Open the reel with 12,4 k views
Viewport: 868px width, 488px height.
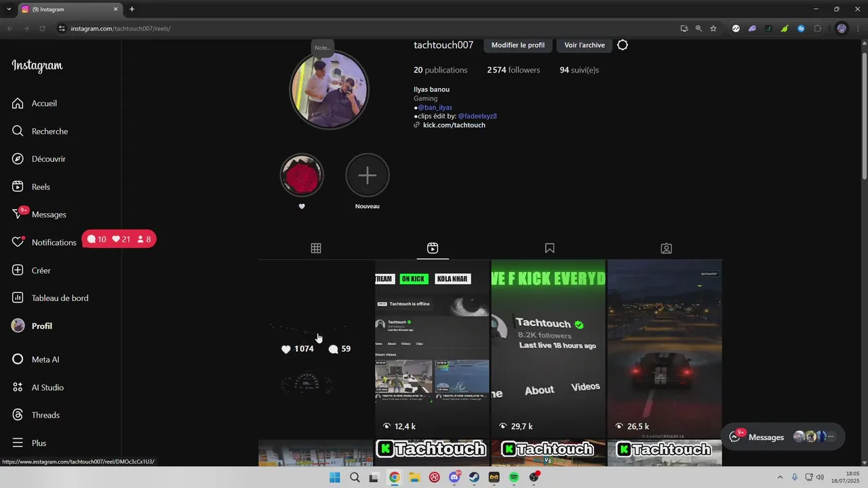tap(432, 349)
